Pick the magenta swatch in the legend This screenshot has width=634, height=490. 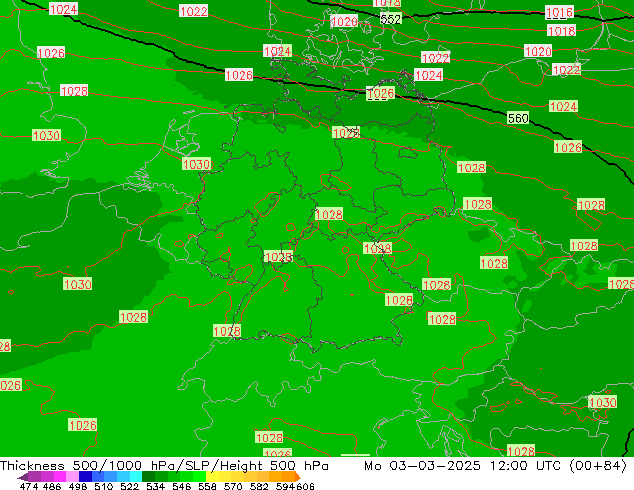click(x=60, y=477)
